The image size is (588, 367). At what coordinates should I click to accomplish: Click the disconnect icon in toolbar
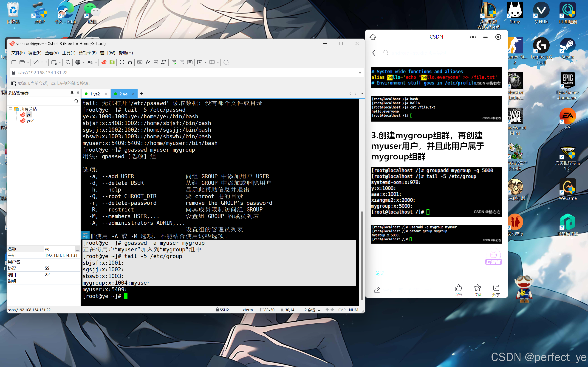(x=36, y=62)
